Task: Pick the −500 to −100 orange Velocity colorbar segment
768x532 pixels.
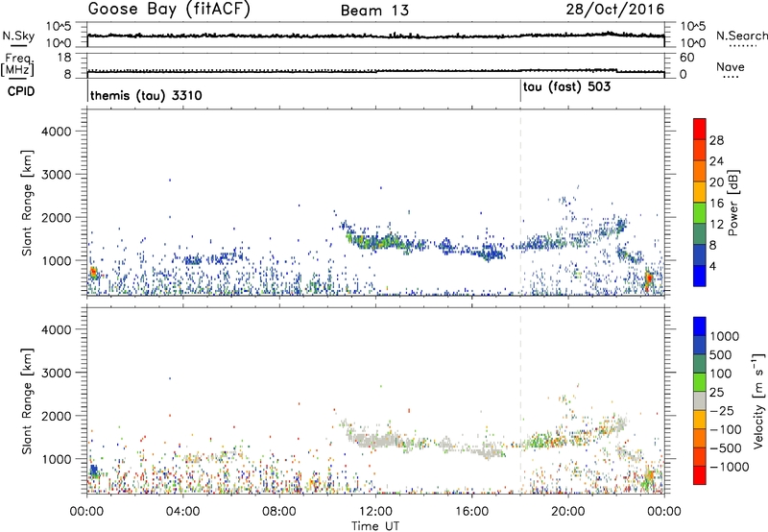Action: click(700, 440)
